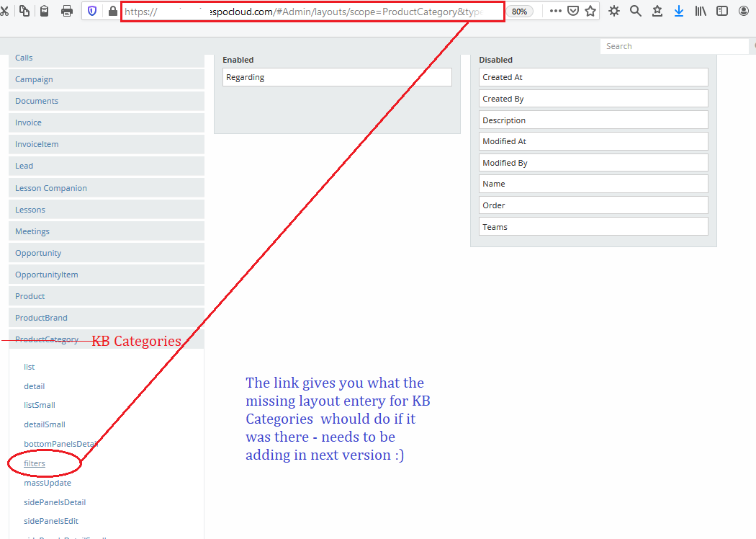Click the 80% zoom level indicator
756x539 pixels.
pyautogui.click(x=518, y=12)
